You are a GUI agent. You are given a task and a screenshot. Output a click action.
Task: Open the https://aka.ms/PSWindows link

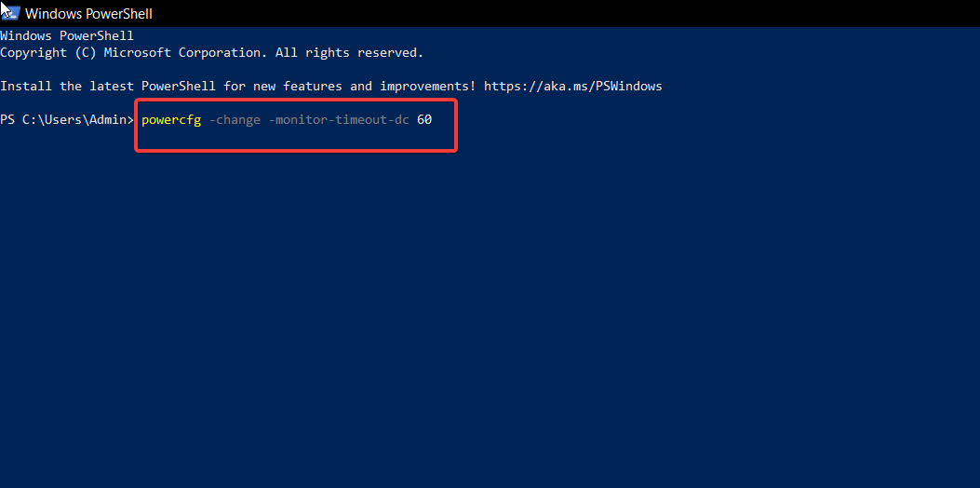pos(573,87)
